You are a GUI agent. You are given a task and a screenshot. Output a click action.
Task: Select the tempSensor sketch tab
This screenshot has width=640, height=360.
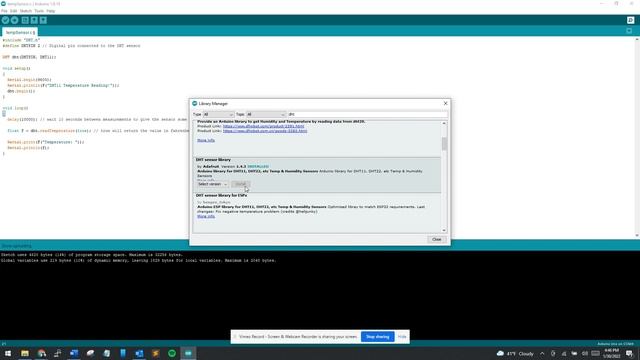pos(20,32)
